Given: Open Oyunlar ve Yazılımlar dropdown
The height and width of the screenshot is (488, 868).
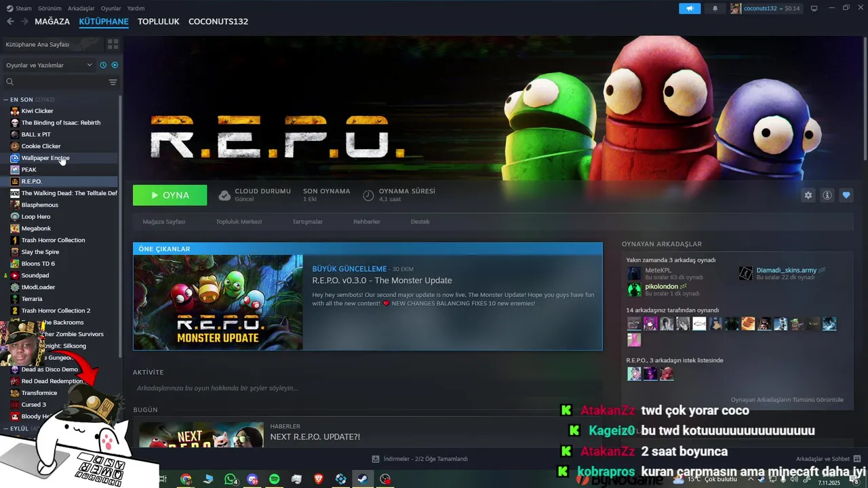Looking at the screenshot, I should click(49, 65).
